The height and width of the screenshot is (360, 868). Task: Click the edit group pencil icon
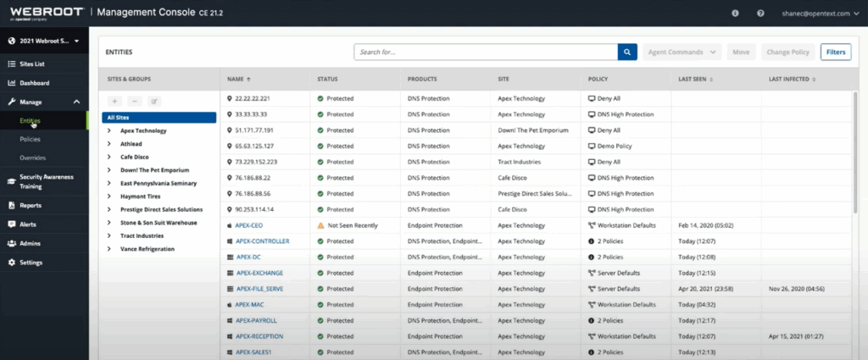click(x=154, y=101)
